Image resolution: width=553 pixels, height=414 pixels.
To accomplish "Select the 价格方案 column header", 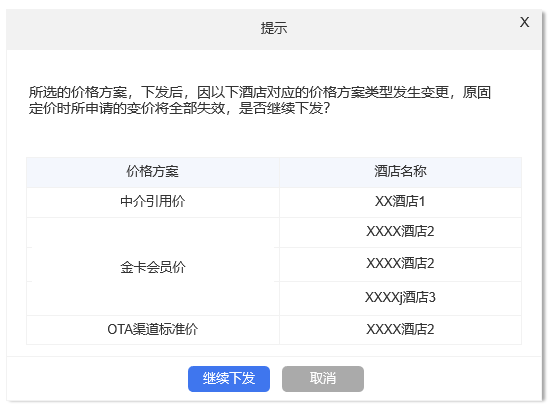I will [x=153, y=172].
